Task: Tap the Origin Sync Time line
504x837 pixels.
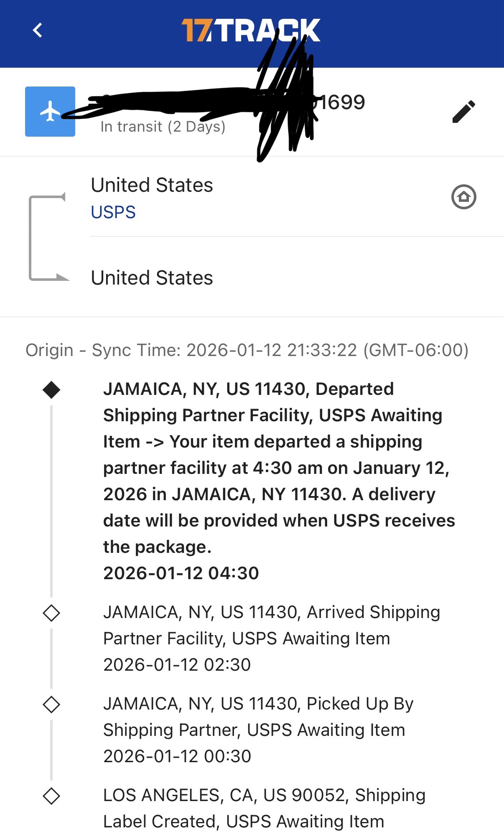Action: [x=247, y=350]
